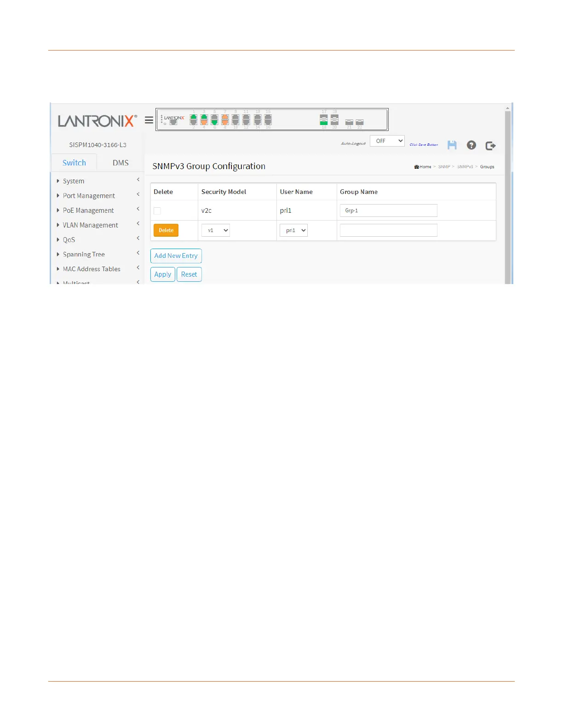
Task: Click the Group Name column header
Action: 359,192
